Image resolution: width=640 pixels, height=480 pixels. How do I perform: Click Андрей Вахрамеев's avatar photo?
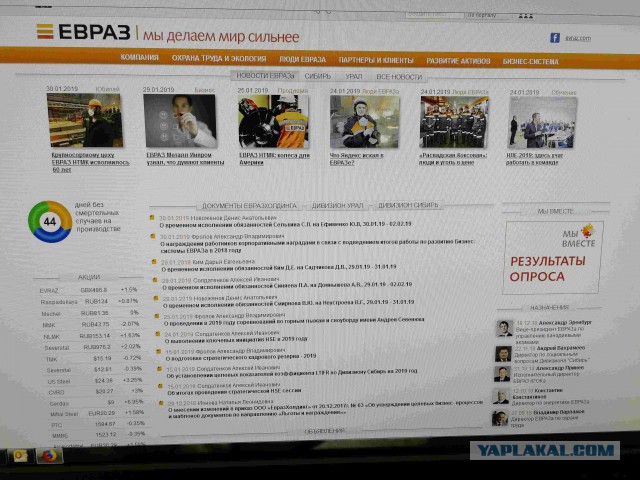(x=503, y=354)
